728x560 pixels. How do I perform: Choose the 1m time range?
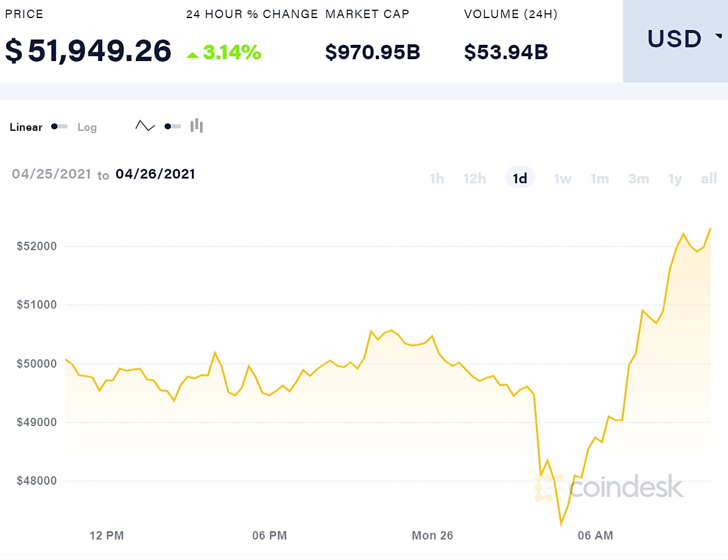pos(600,179)
